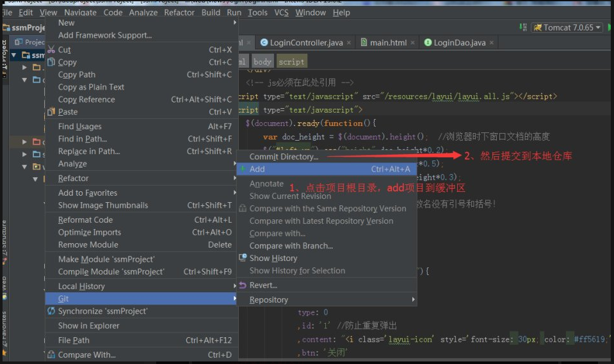Select Find Usages menu entry

pyautogui.click(x=141, y=127)
